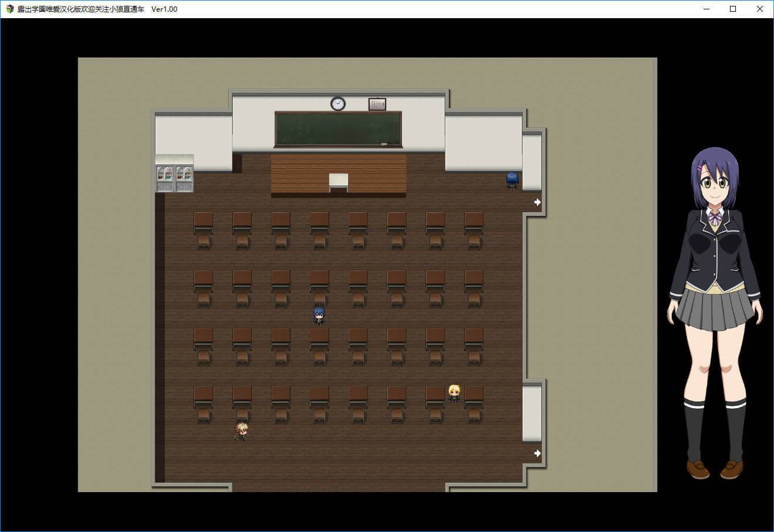Image resolution: width=774 pixels, height=532 pixels.
Task: Click the left glass cabinet in the corner
Action: (x=165, y=176)
